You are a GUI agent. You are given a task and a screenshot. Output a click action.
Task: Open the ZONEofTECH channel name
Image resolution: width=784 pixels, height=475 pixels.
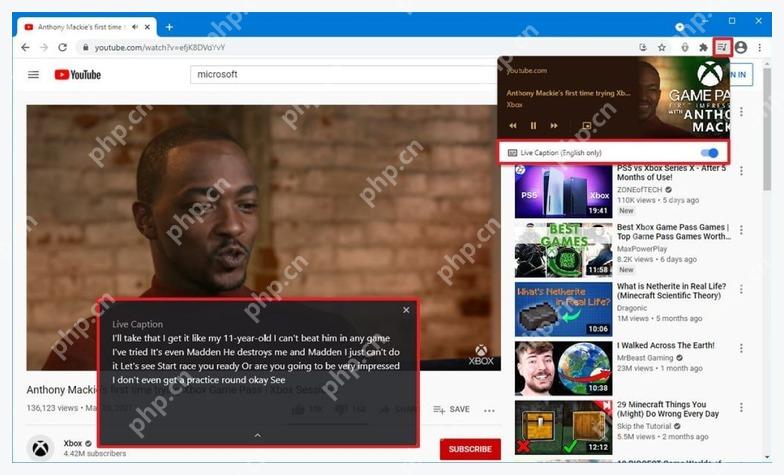(640, 190)
